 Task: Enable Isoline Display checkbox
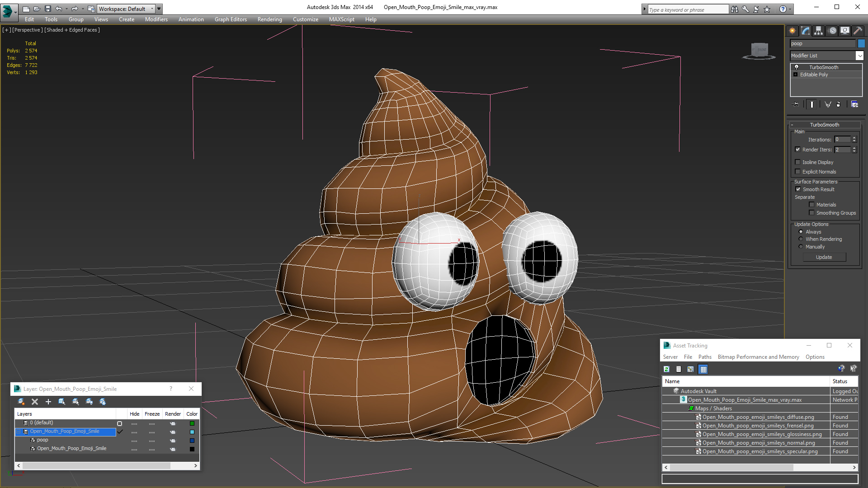[797, 162]
